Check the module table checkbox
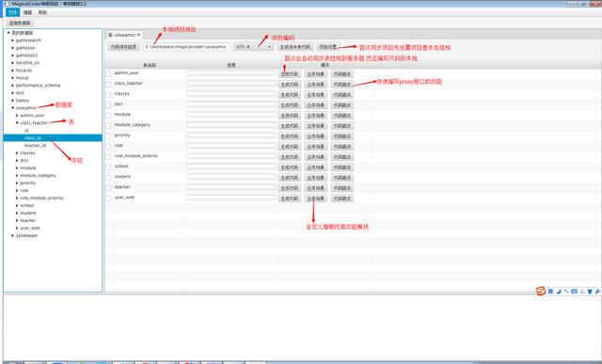Screen dimensions: 602x364 109,115
